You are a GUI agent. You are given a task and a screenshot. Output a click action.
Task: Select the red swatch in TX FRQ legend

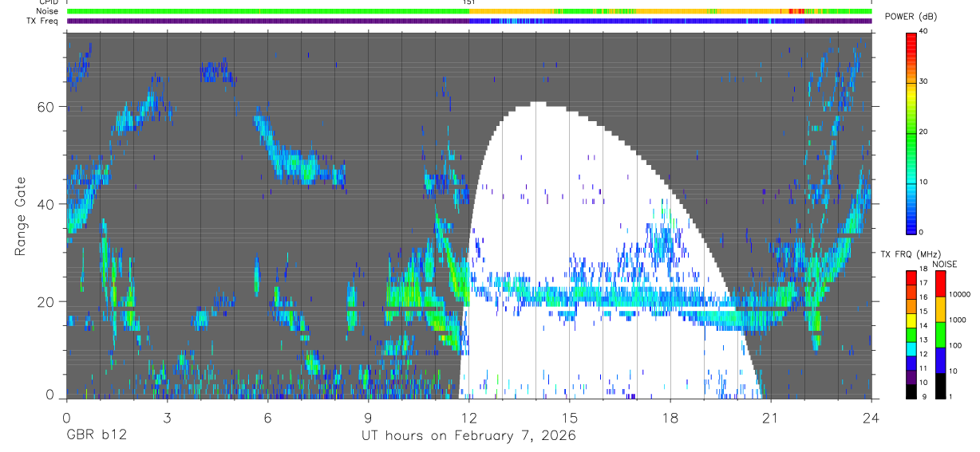point(911,278)
